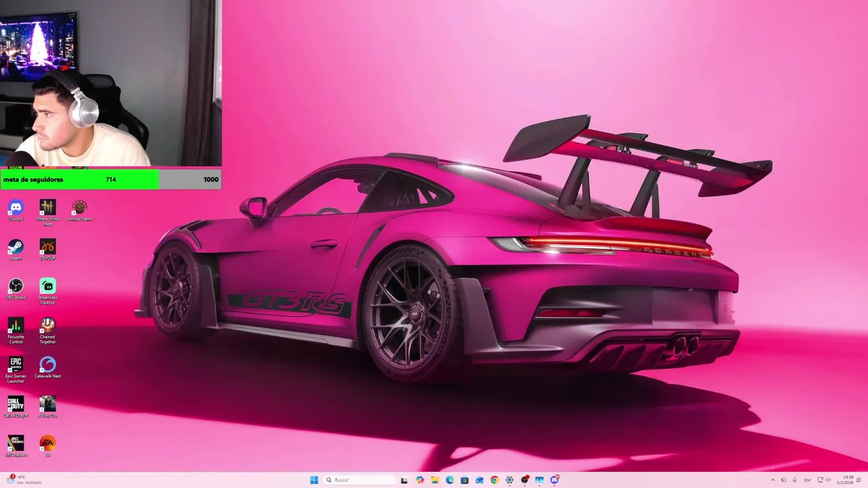Click the microphone icon in system tray

tap(795, 480)
